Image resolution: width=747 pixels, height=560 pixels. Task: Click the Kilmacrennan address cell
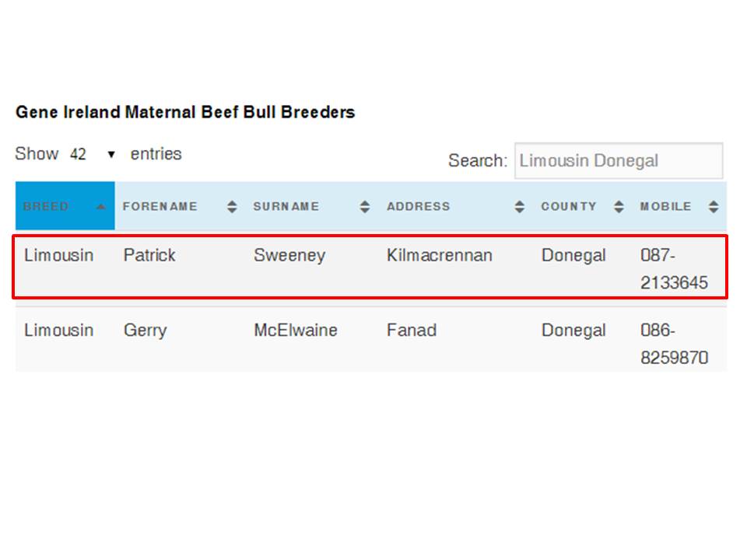439,256
